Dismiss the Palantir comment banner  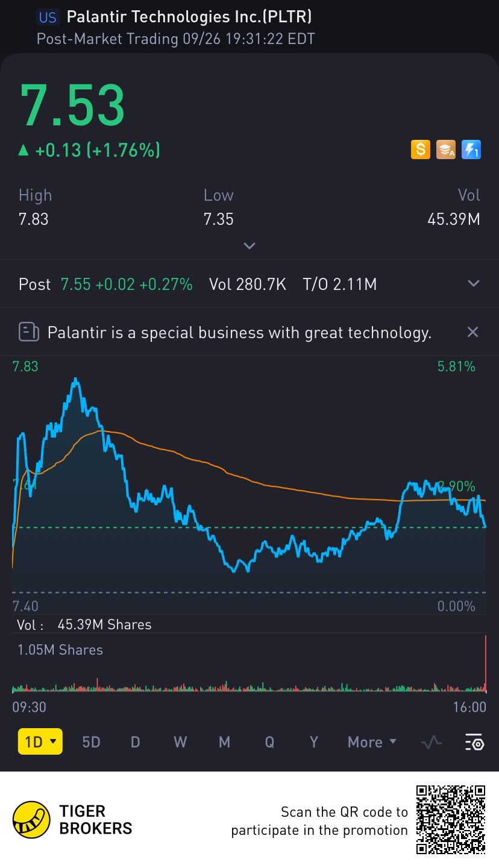473,332
